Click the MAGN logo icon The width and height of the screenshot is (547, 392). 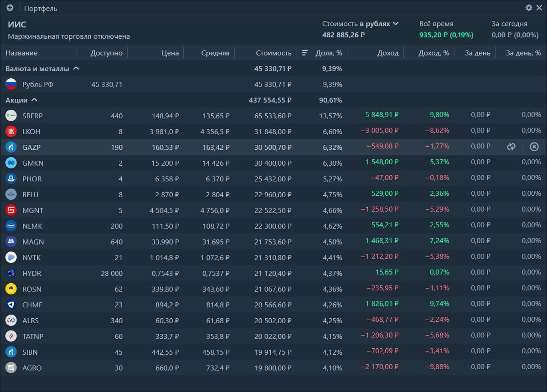point(11,242)
